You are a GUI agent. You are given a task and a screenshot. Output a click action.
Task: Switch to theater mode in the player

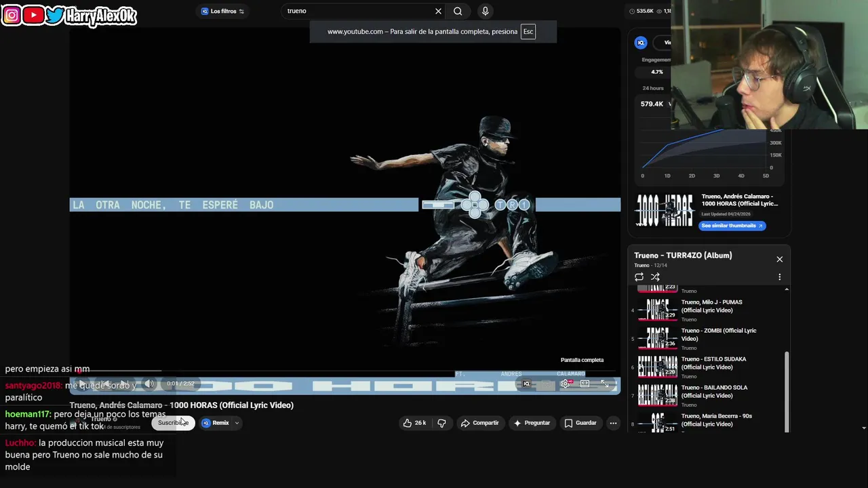pos(585,384)
